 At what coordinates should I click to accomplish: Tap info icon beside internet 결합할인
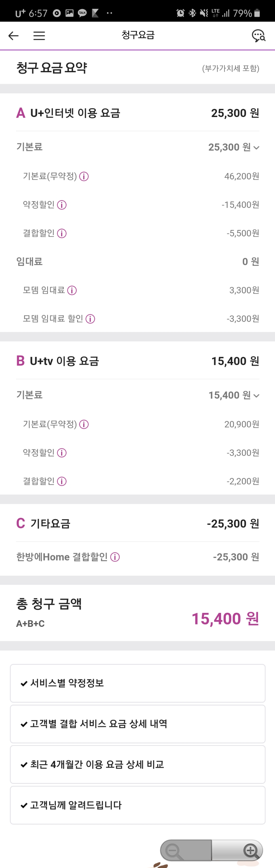click(x=62, y=233)
